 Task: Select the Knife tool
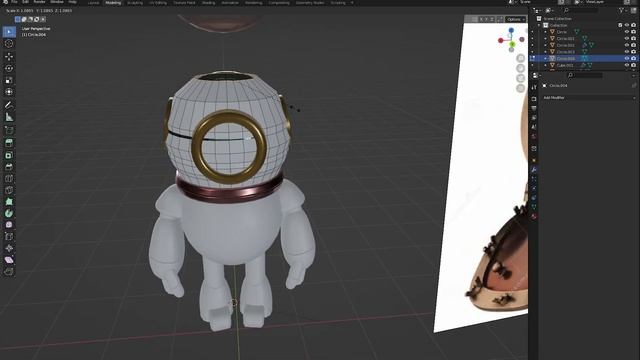[9, 190]
